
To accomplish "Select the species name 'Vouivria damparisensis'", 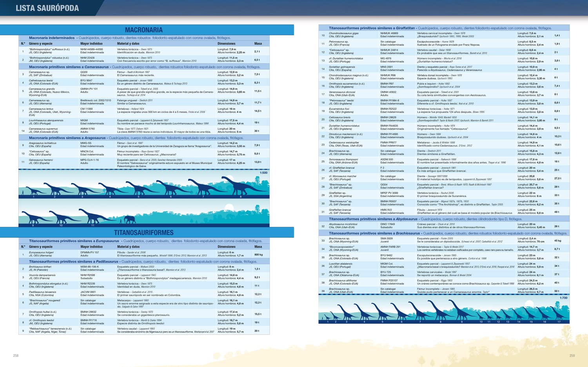I will (42, 275).
